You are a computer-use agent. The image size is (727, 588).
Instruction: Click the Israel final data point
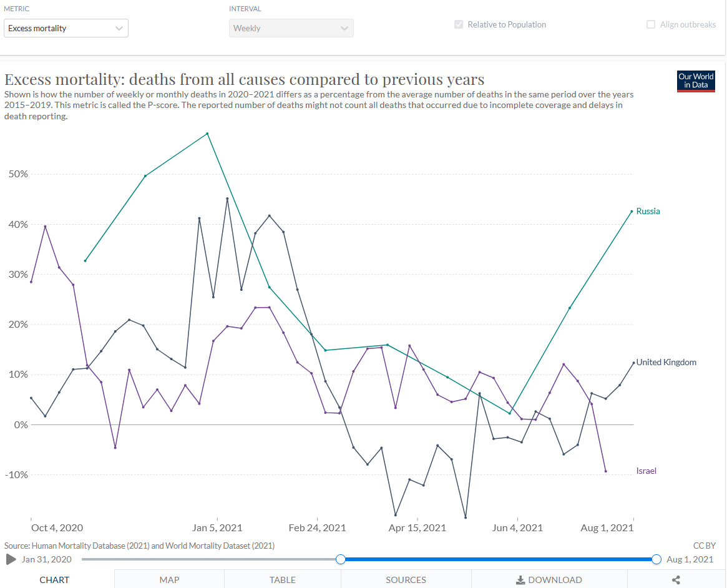(x=605, y=471)
